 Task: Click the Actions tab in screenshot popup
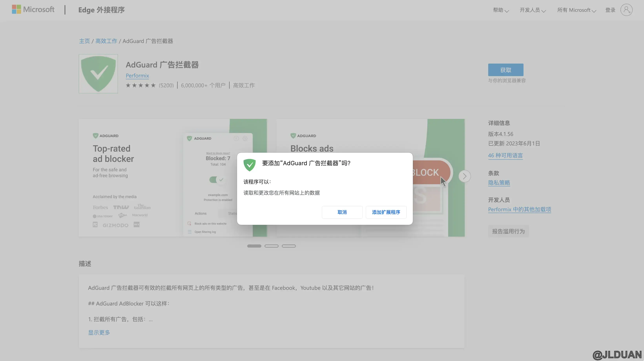coord(201,213)
